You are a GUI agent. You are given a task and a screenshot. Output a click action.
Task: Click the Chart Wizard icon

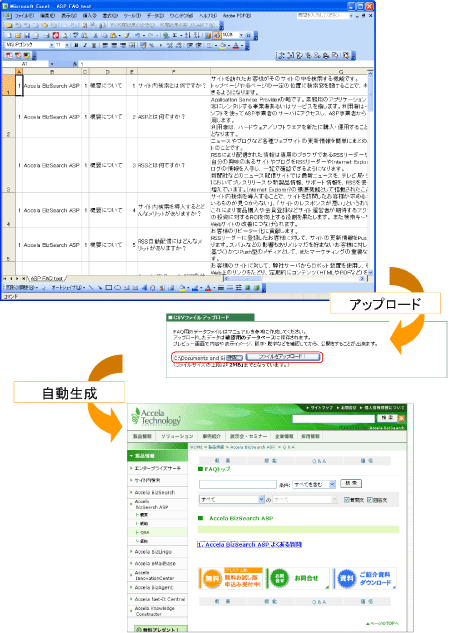click(208, 36)
